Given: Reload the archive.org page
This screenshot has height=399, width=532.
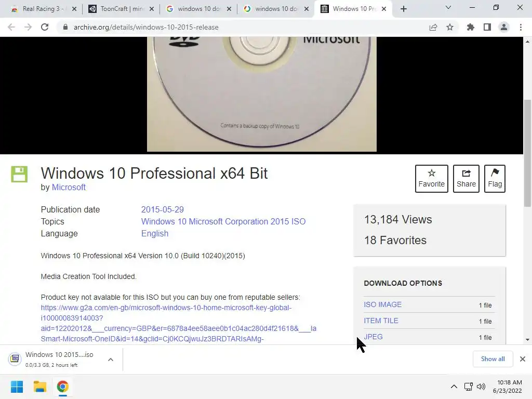Looking at the screenshot, I should [x=45, y=27].
